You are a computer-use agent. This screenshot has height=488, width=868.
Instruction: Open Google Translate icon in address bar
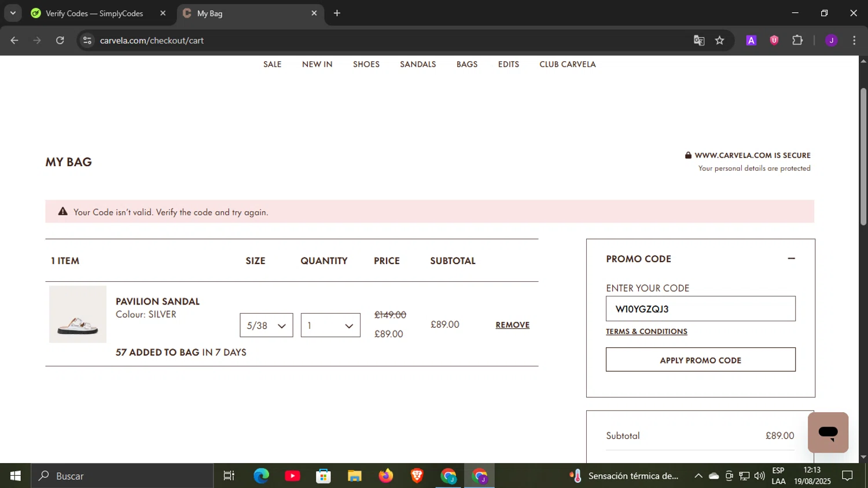click(x=699, y=41)
